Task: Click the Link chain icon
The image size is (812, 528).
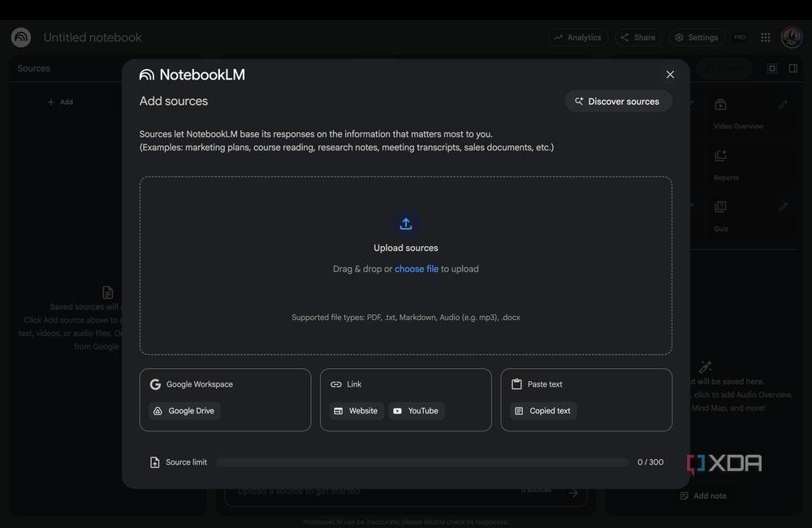Action: [336, 384]
